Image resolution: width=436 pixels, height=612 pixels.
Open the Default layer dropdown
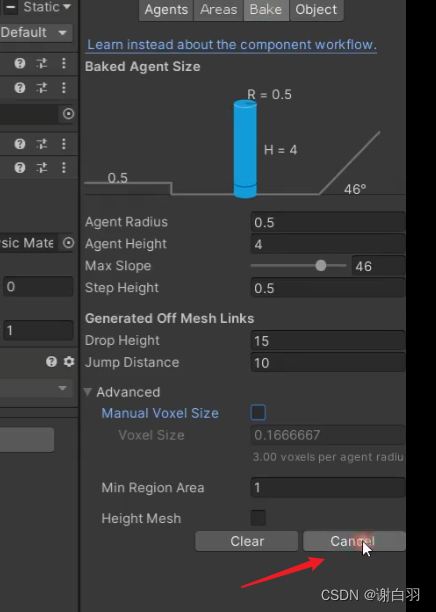[x=36, y=32]
